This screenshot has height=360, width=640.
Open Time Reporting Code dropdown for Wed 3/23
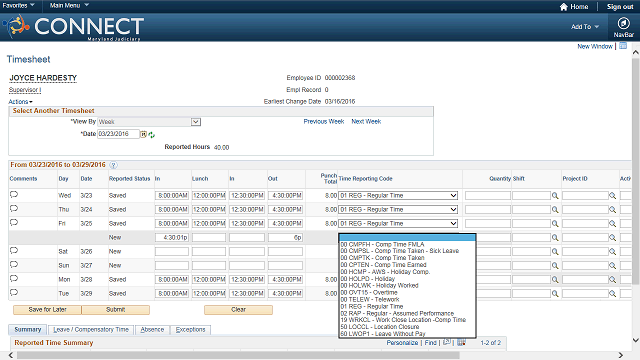click(398, 196)
